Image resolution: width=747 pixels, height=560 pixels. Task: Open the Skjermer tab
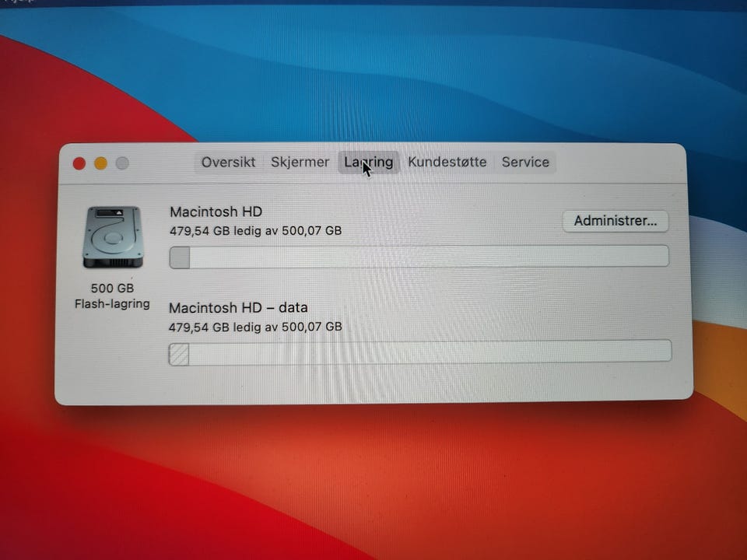click(x=300, y=163)
